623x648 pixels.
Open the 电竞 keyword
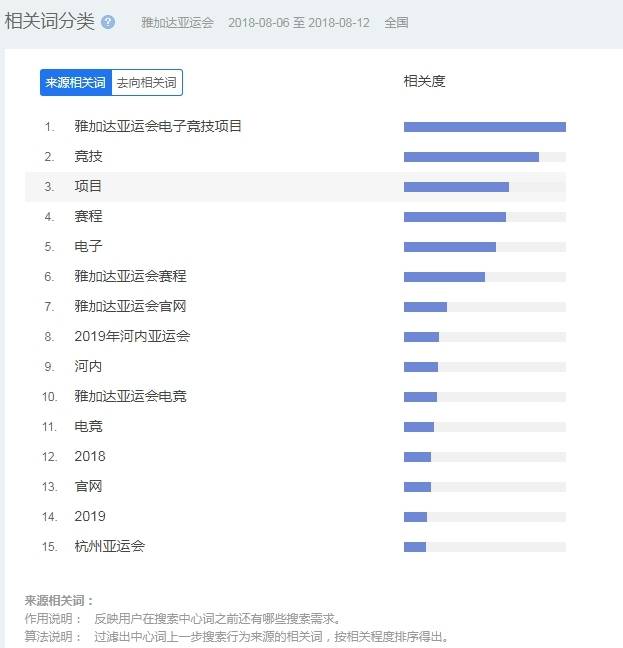click(88, 427)
